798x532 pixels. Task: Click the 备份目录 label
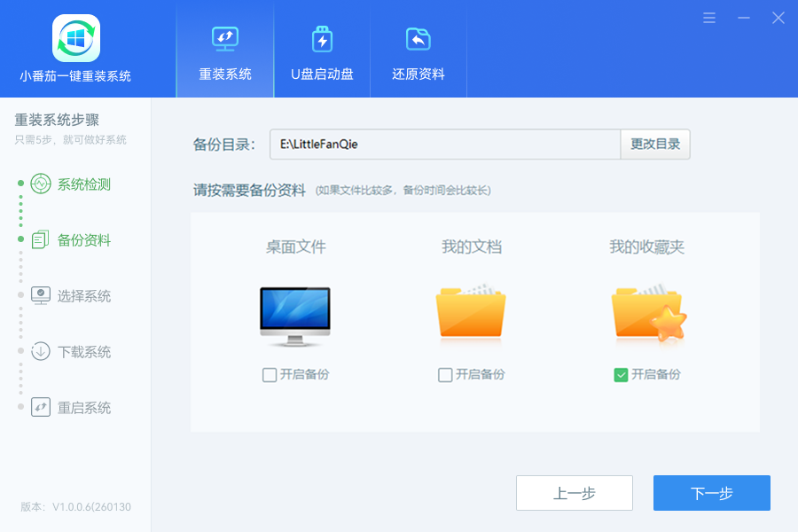click(x=224, y=145)
